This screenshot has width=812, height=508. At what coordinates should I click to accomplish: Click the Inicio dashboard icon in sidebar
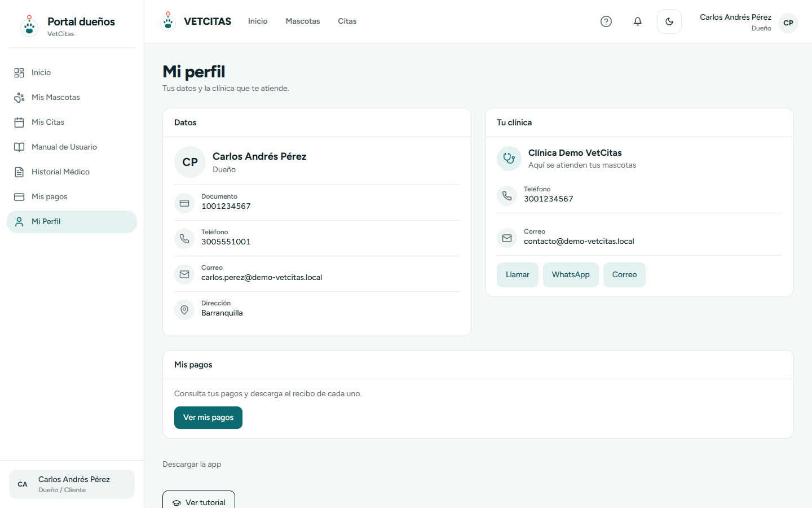coord(19,73)
